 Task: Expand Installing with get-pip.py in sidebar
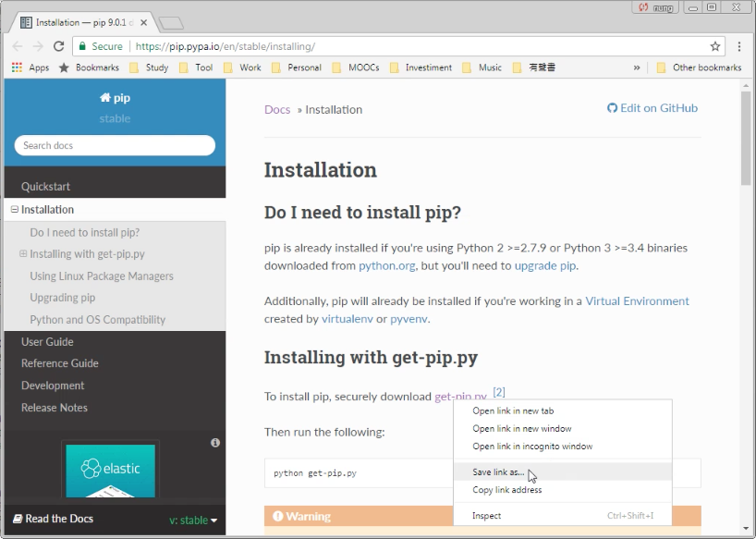23,253
